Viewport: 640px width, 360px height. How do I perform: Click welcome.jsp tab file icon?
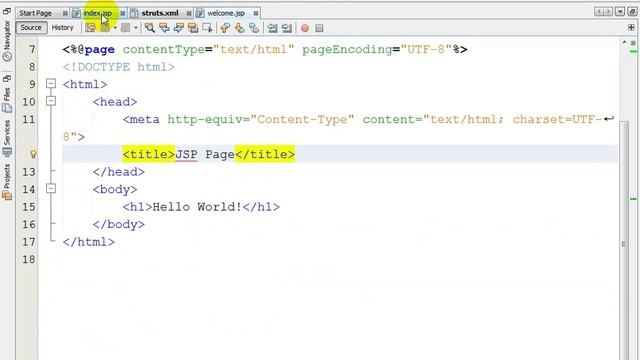200,13
